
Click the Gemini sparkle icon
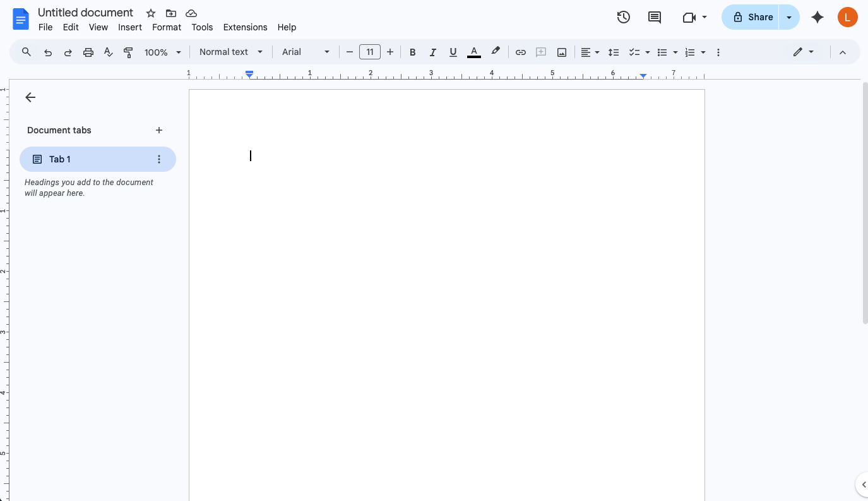pyautogui.click(x=817, y=18)
